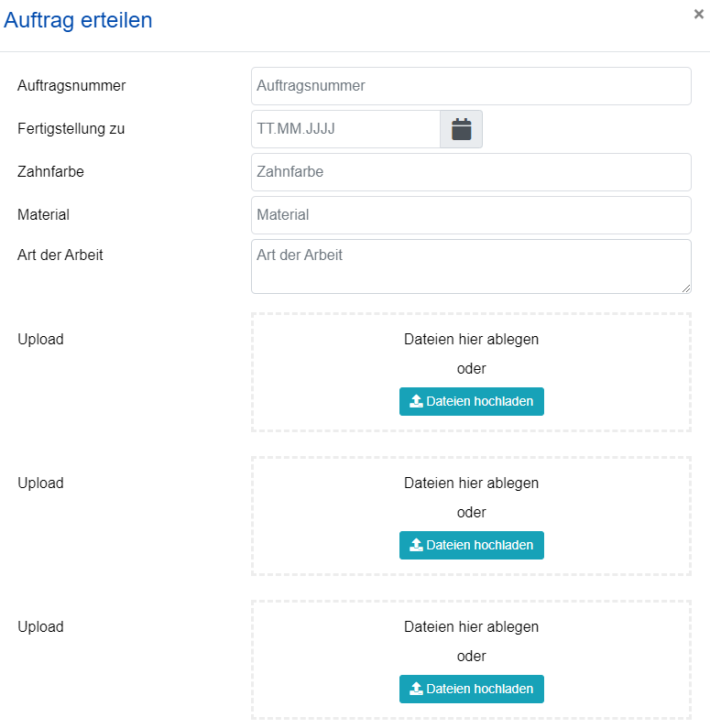Image resolution: width=710 pixels, height=728 pixels.
Task: Click into the Zahnfarbe input field
Action: coord(471,172)
